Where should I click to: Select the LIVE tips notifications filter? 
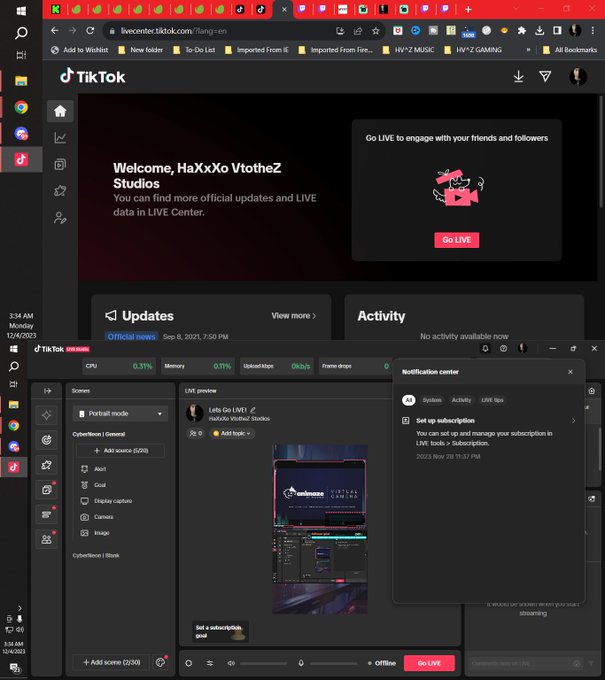point(492,400)
